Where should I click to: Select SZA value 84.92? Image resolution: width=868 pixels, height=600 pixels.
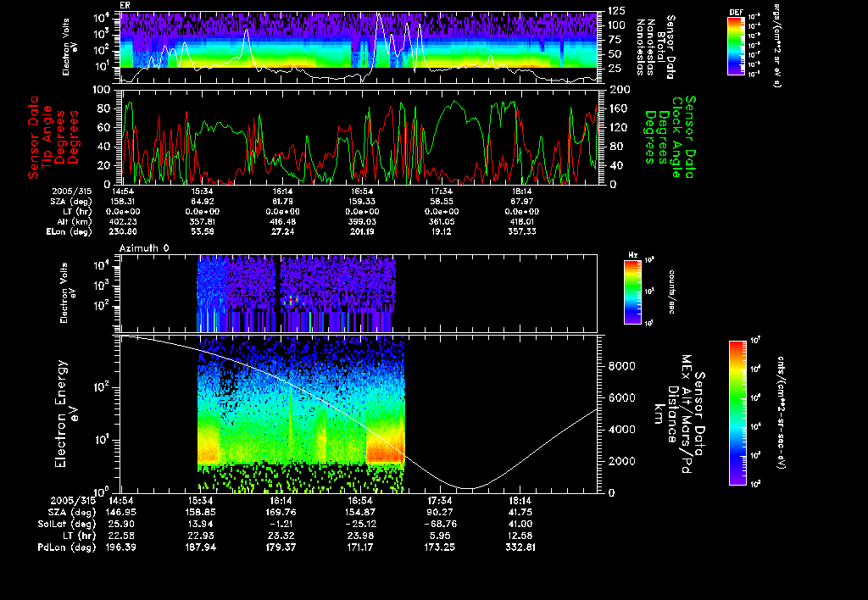[x=202, y=202]
